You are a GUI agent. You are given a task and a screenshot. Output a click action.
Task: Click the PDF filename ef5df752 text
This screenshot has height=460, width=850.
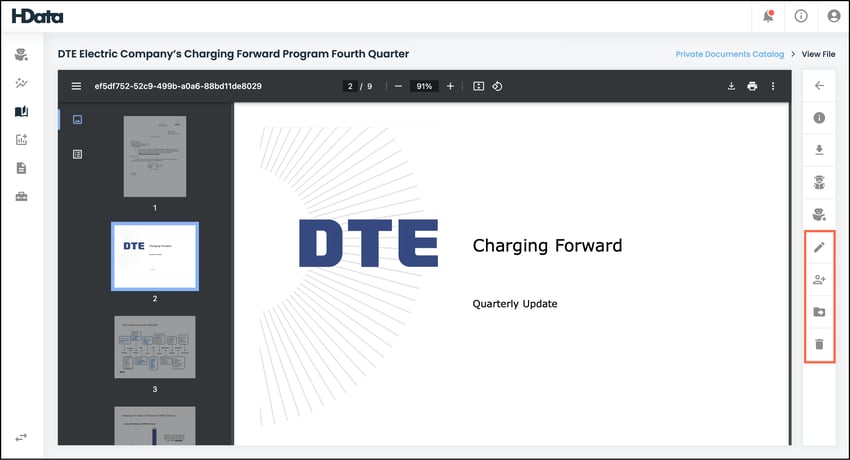(178, 86)
